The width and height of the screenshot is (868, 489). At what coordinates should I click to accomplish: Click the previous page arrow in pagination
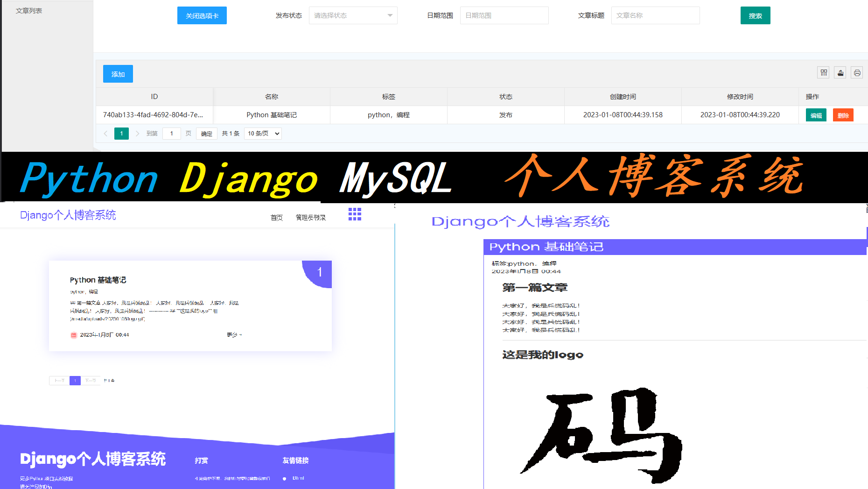105,134
